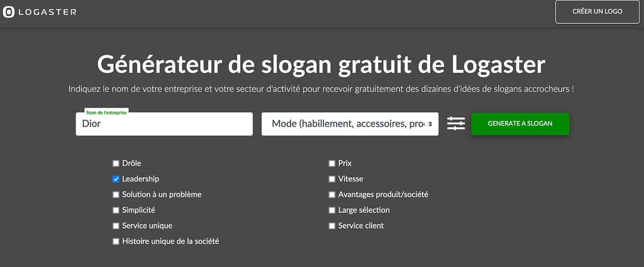Uncheck the Leadership checkbox
Image resolution: width=644 pixels, height=267 pixels.
click(x=116, y=179)
